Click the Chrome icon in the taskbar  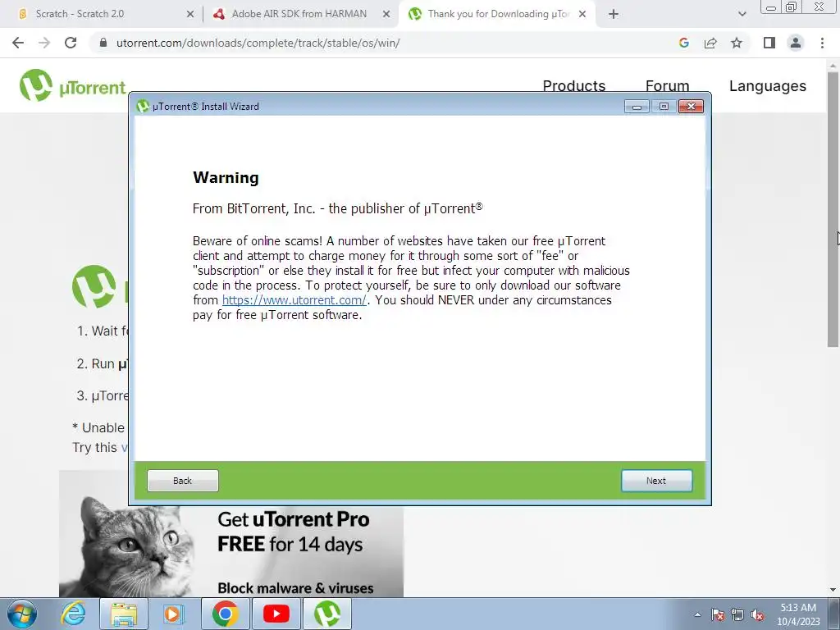226,614
